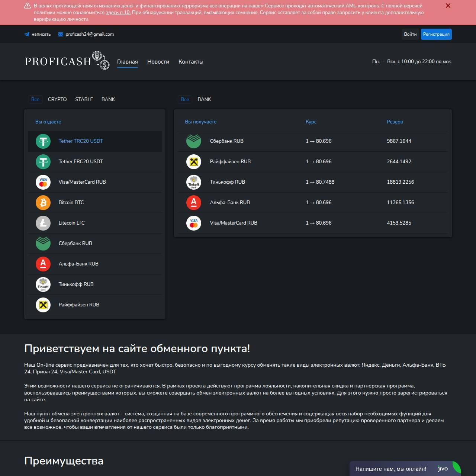Click the Alfa-Bank icon in give list
Image resolution: width=476 pixels, height=476 pixels.
pyautogui.click(x=43, y=264)
